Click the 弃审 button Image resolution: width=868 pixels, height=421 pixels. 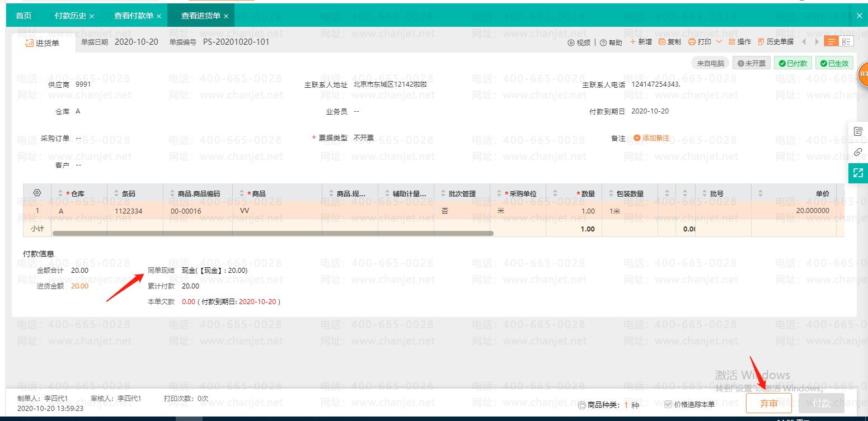(x=769, y=403)
